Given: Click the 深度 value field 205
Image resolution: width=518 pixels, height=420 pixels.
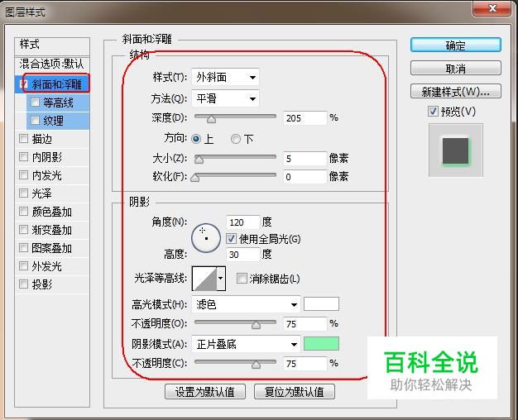Looking at the screenshot, I should [x=305, y=118].
